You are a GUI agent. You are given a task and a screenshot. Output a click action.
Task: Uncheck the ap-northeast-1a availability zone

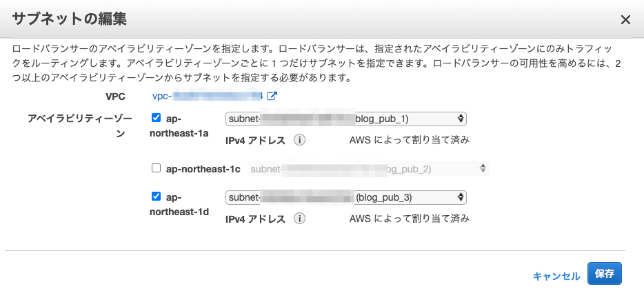(156, 118)
